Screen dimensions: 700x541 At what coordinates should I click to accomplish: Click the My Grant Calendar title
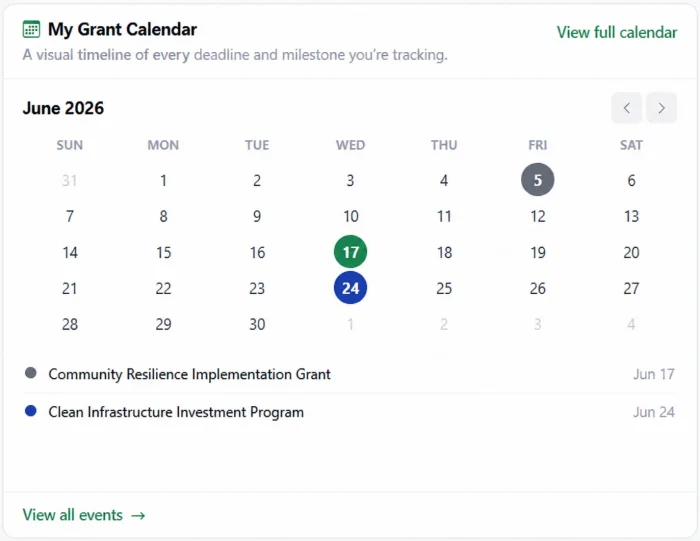coord(122,29)
